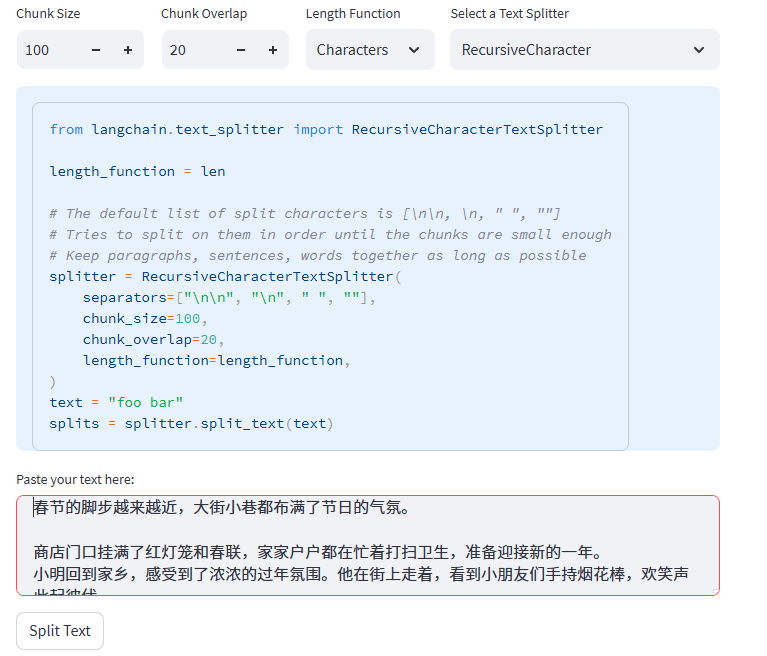Click the splits = splitter.split_text(text) line
The image size is (767, 656).
pos(191,424)
